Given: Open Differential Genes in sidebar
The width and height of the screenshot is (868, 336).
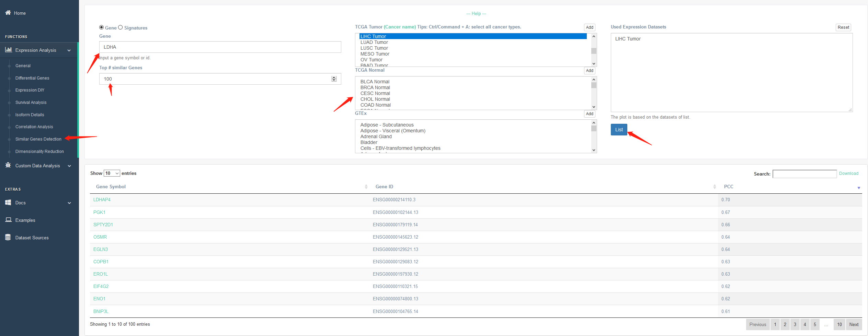Looking at the screenshot, I should coord(32,78).
